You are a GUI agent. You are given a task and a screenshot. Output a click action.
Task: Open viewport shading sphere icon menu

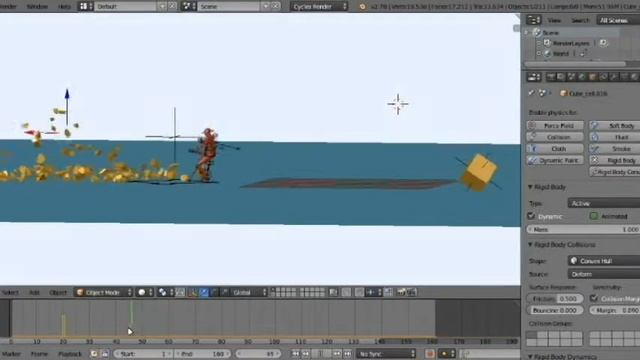[x=144, y=292]
